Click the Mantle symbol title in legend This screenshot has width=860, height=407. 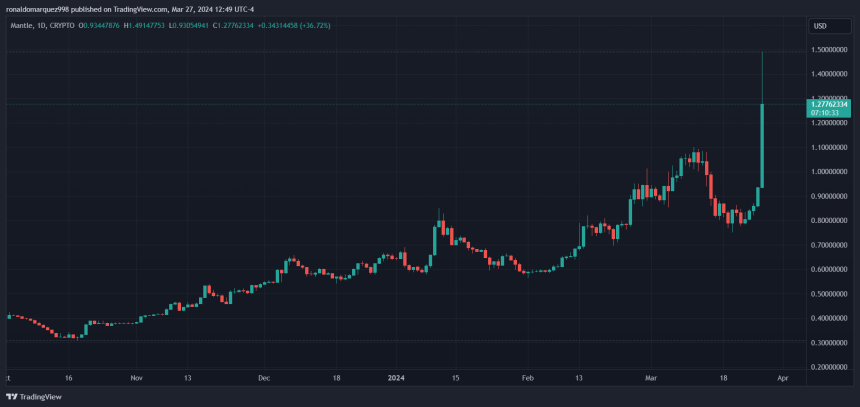tap(22, 26)
